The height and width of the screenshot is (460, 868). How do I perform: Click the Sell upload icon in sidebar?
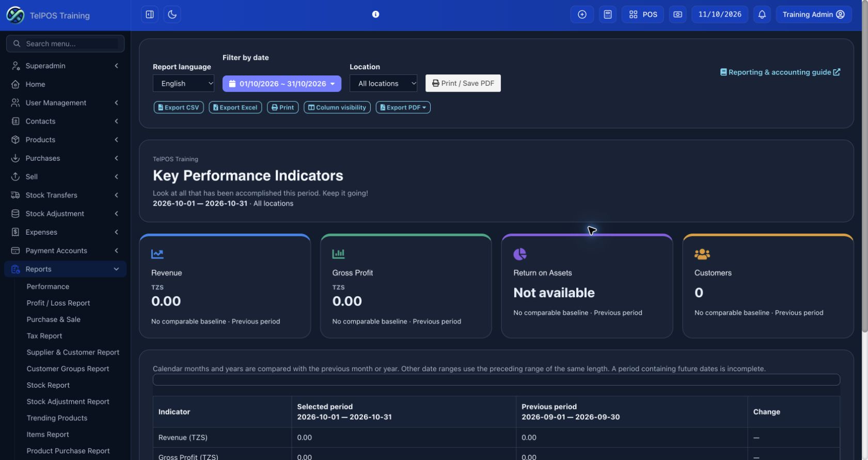tap(15, 177)
